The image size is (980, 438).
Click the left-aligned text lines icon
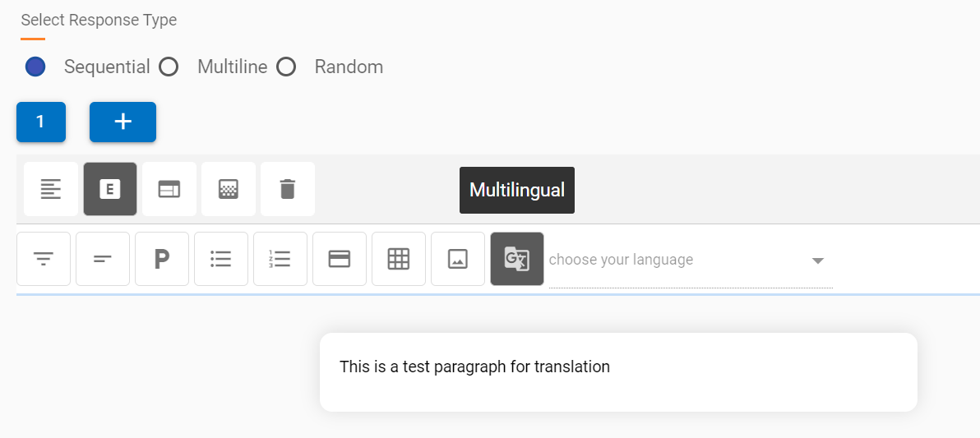pos(51,189)
